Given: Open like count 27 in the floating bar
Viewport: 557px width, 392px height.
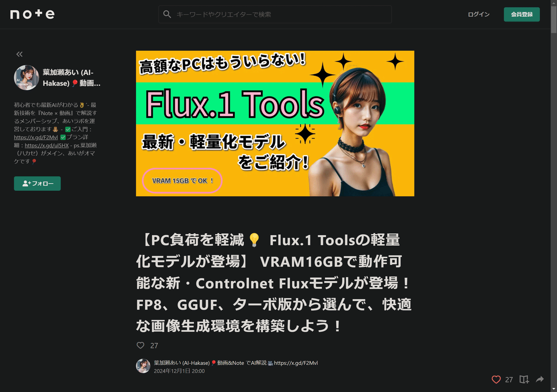Looking at the screenshot, I should point(509,379).
